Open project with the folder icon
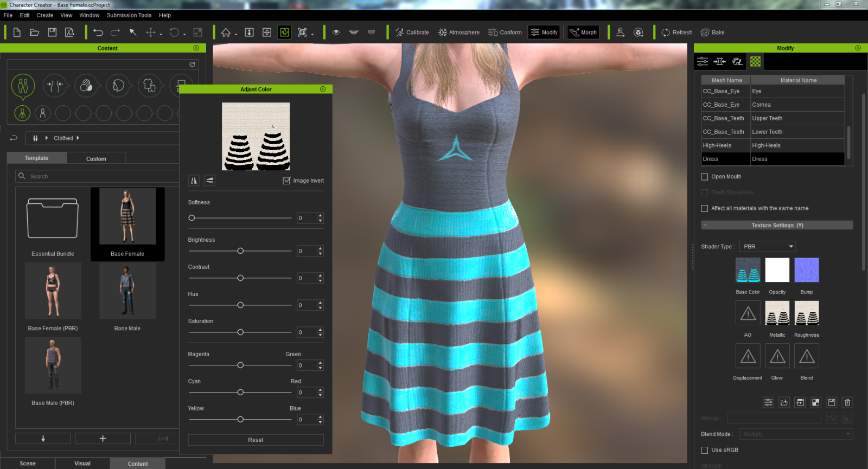The image size is (868, 469). pos(34,33)
